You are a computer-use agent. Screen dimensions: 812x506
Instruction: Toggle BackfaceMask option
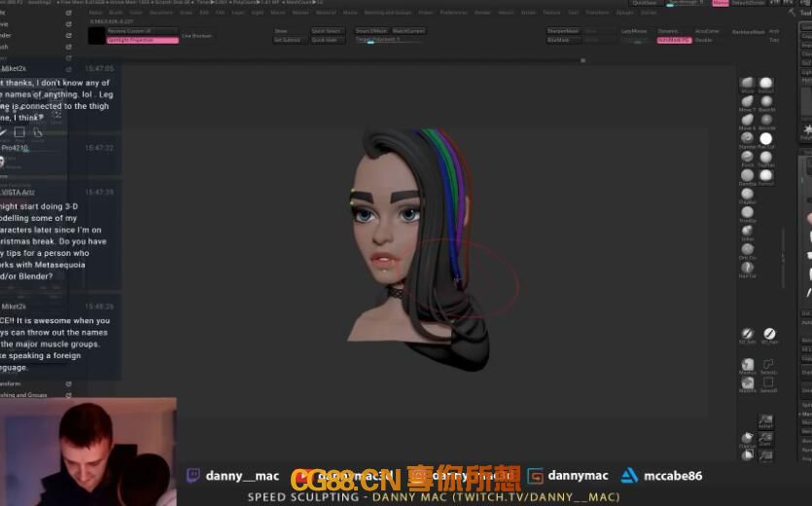point(748,32)
